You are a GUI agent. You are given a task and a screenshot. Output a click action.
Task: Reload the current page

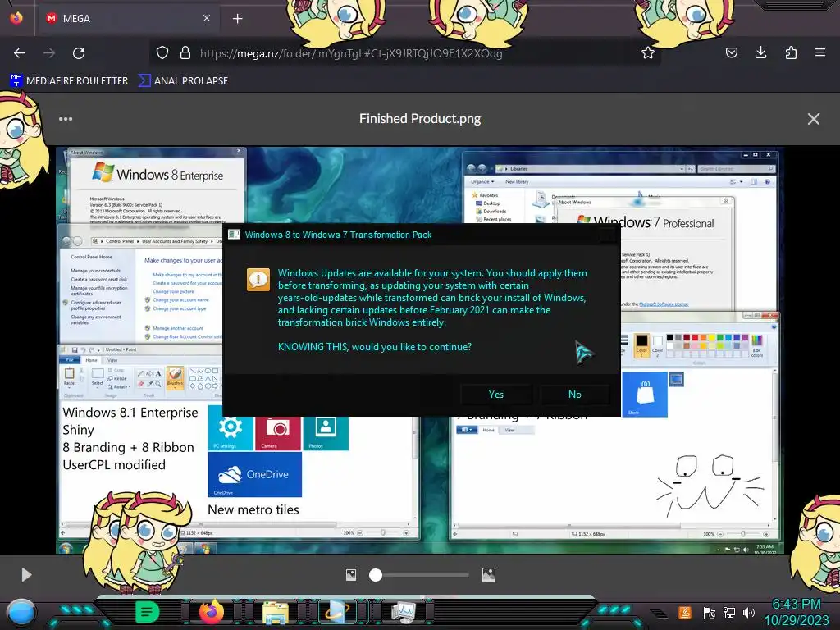point(79,53)
